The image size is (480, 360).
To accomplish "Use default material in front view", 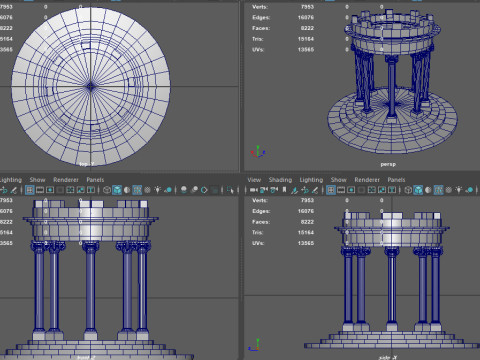I will (x=127, y=190).
